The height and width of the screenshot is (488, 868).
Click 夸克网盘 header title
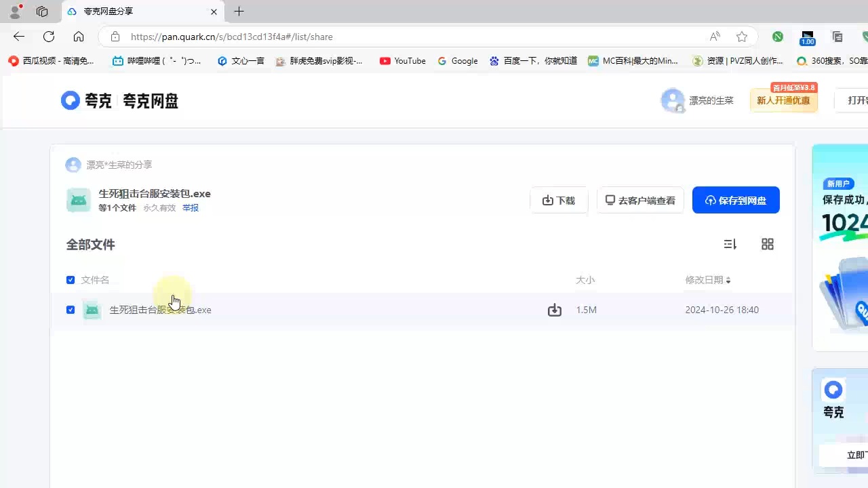[151, 101]
